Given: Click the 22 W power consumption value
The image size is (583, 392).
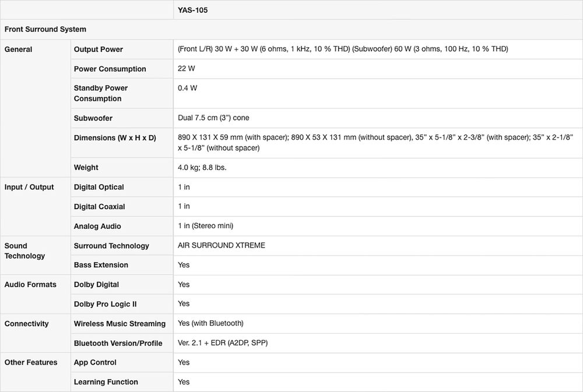Looking at the screenshot, I should coord(187,69).
